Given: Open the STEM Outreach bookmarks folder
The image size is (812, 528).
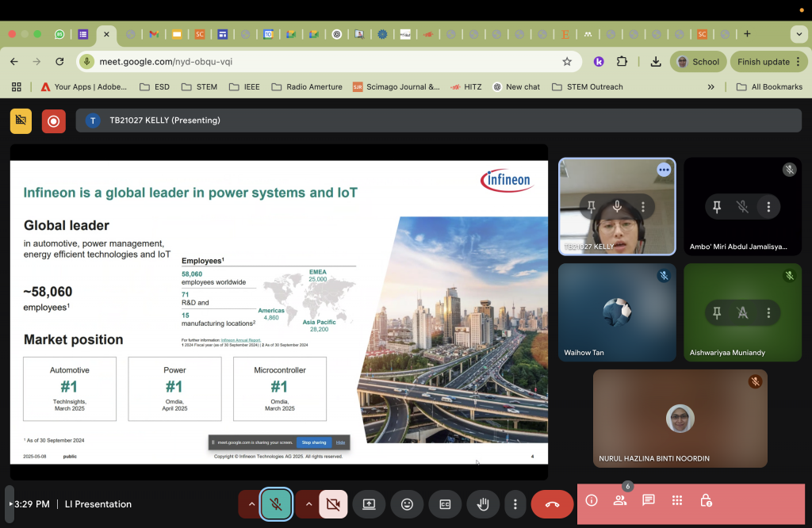Looking at the screenshot, I should (x=588, y=87).
